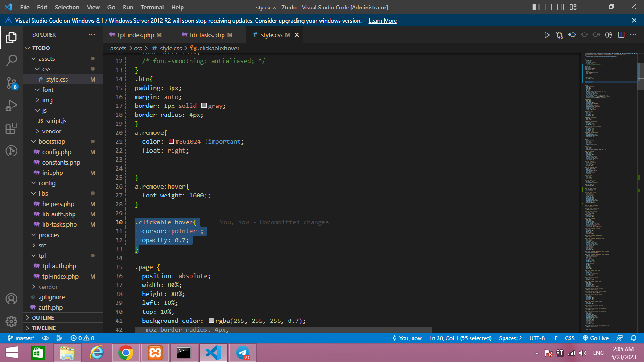Click the Windows Start button
The image size is (644, 362).
click(11, 353)
